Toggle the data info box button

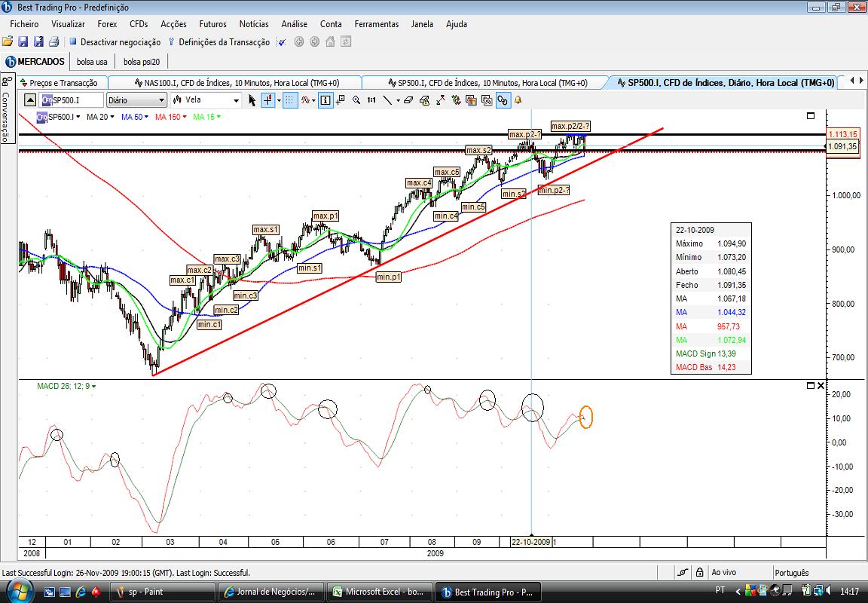click(x=325, y=100)
